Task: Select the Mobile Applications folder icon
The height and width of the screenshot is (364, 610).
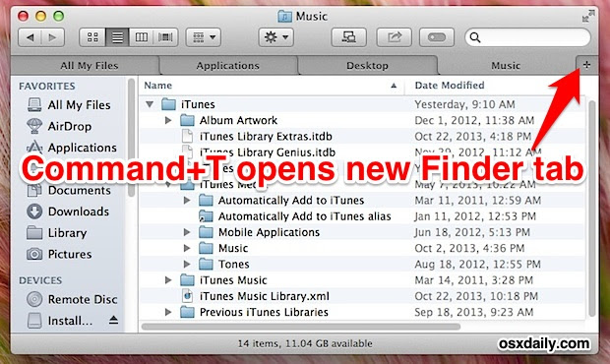Action: point(206,232)
